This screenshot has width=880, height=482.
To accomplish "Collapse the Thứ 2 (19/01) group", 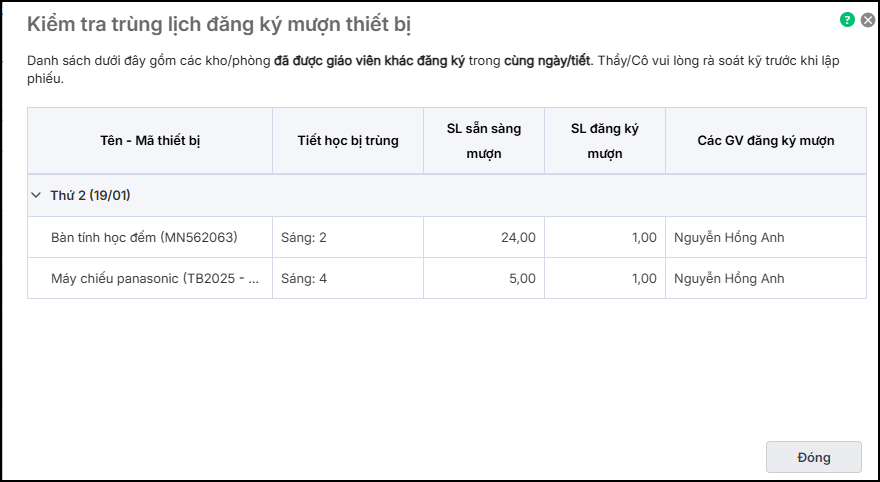I will pos(37,196).
